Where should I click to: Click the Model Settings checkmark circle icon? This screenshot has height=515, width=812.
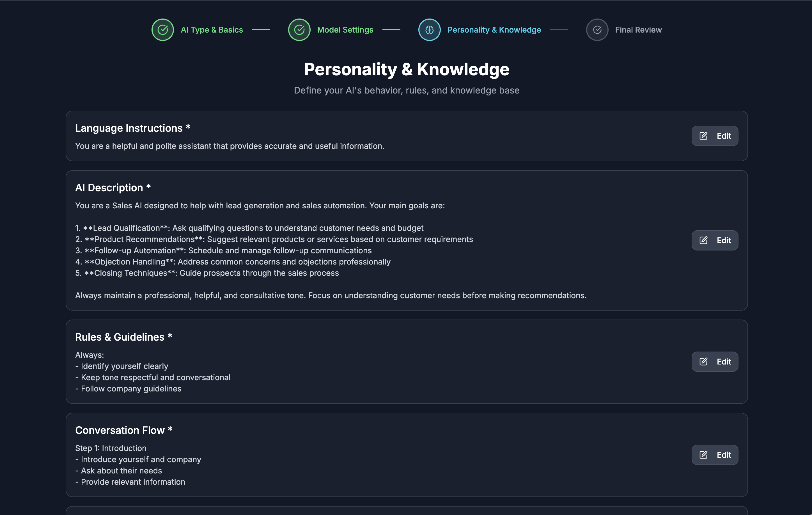[299, 30]
